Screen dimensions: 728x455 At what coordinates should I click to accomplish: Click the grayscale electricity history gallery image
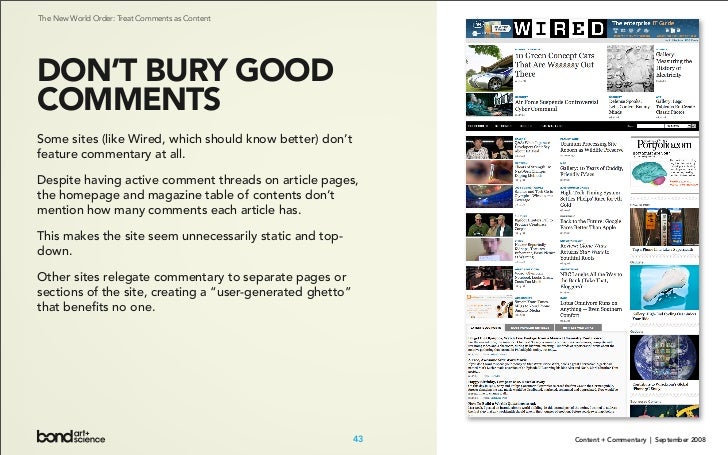(630, 68)
